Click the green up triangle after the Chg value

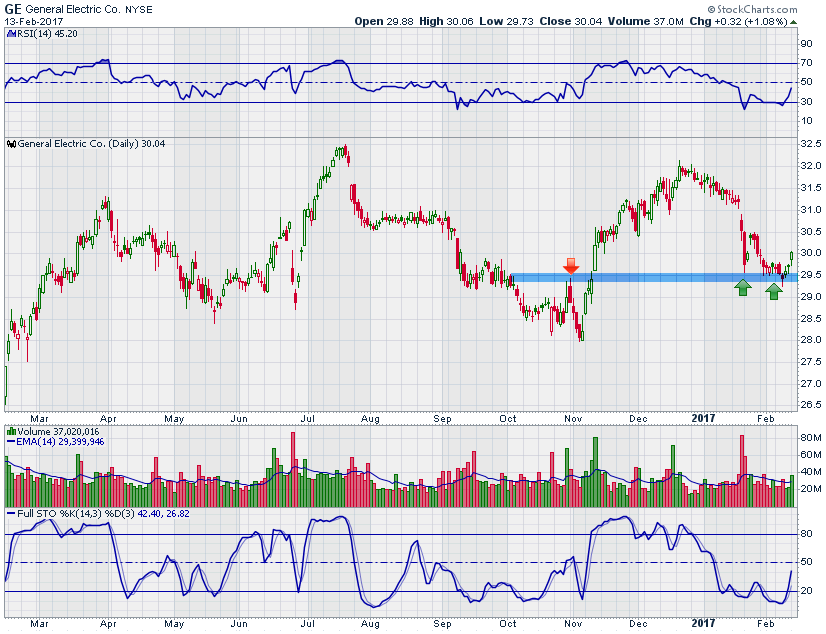[793, 22]
